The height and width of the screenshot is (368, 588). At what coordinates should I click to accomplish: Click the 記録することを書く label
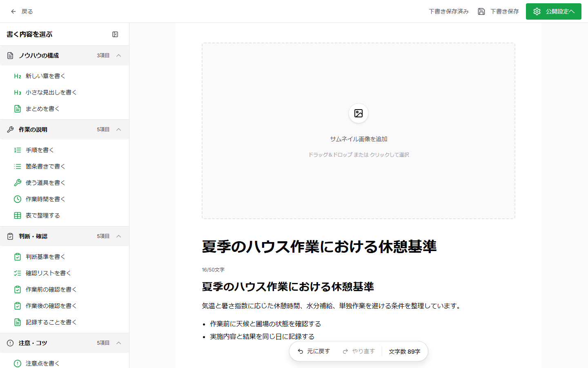51,322
